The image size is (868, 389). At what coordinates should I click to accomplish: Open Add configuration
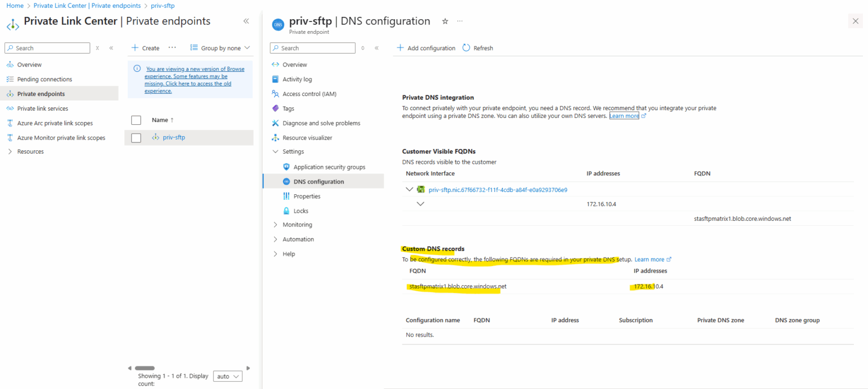pos(426,47)
